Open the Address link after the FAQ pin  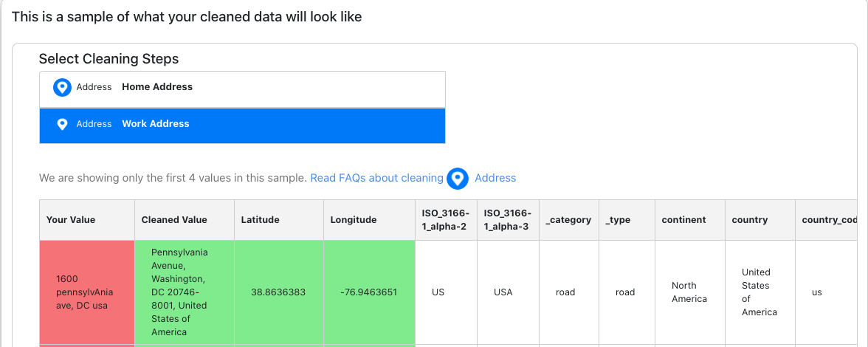pos(495,178)
